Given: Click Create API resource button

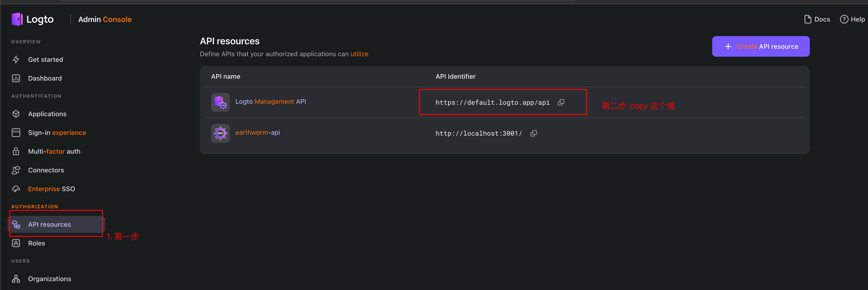Looking at the screenshot, I should coord(761,46).
